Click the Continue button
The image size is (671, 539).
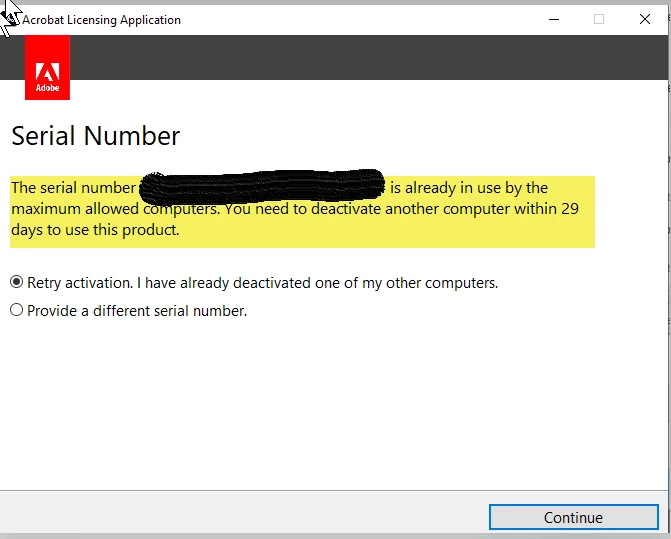click(573, 517)
